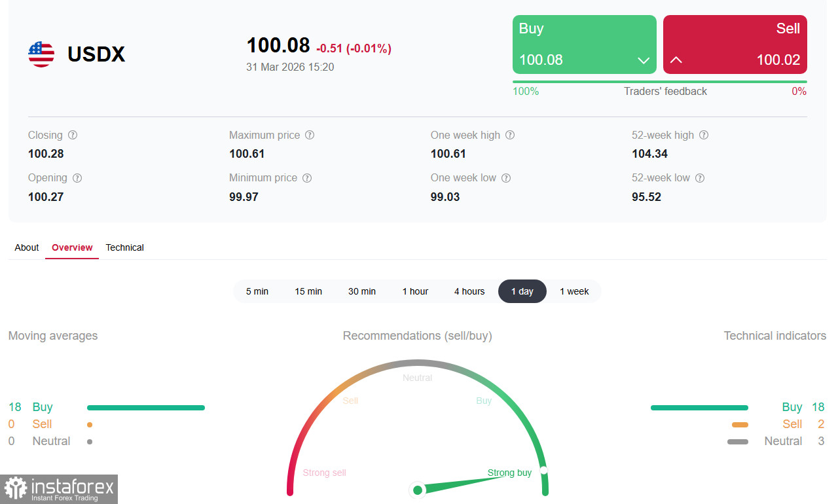The image size is (838, 504).
Task: Click the Minimum price value 99.97
Action: click(x=244, y=196)
